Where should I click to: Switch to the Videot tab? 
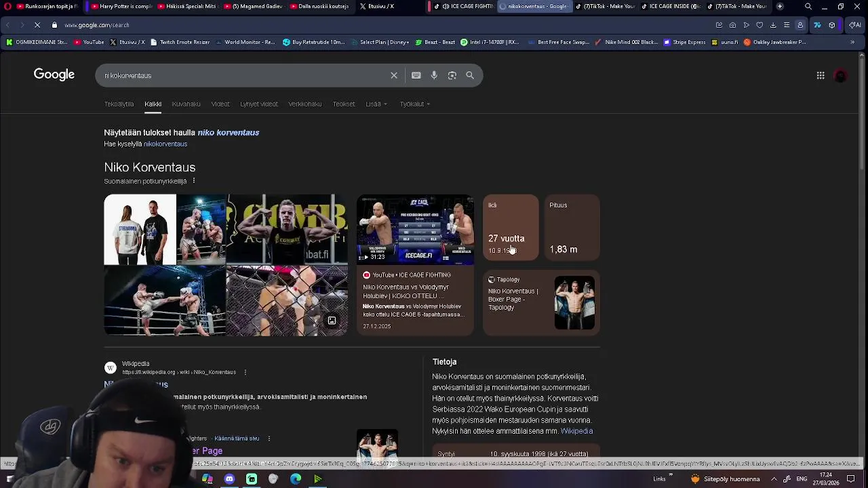[220, 104]
